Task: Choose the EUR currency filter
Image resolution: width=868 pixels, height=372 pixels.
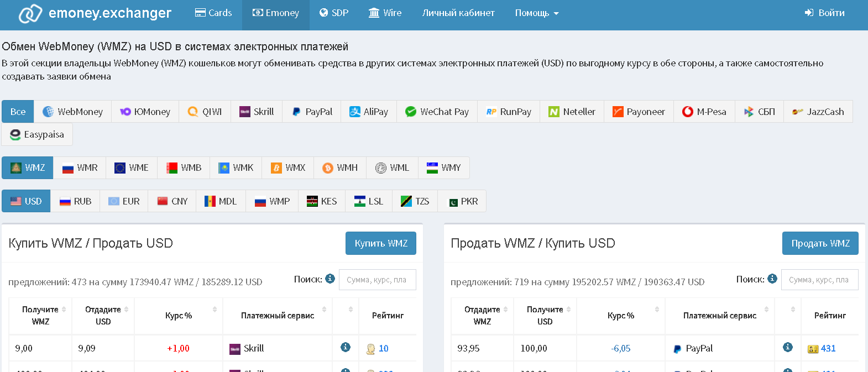Action: 124,201
